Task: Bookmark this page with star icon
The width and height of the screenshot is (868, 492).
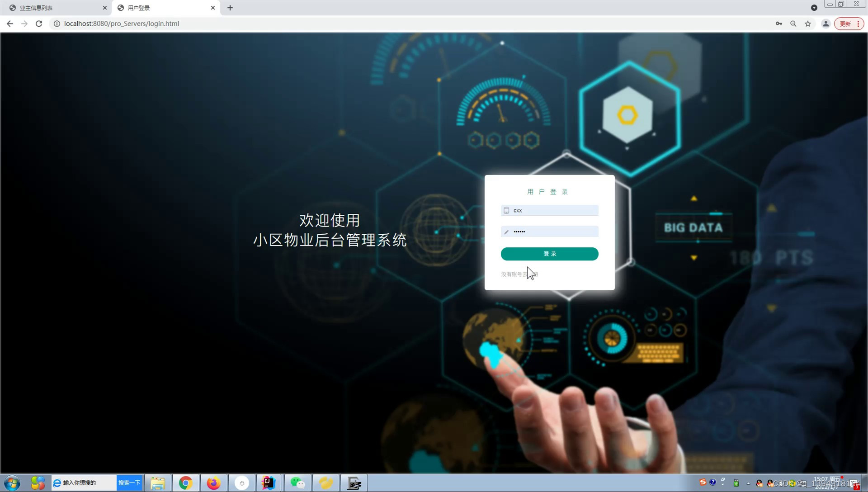Action: (x=808, y=24)
